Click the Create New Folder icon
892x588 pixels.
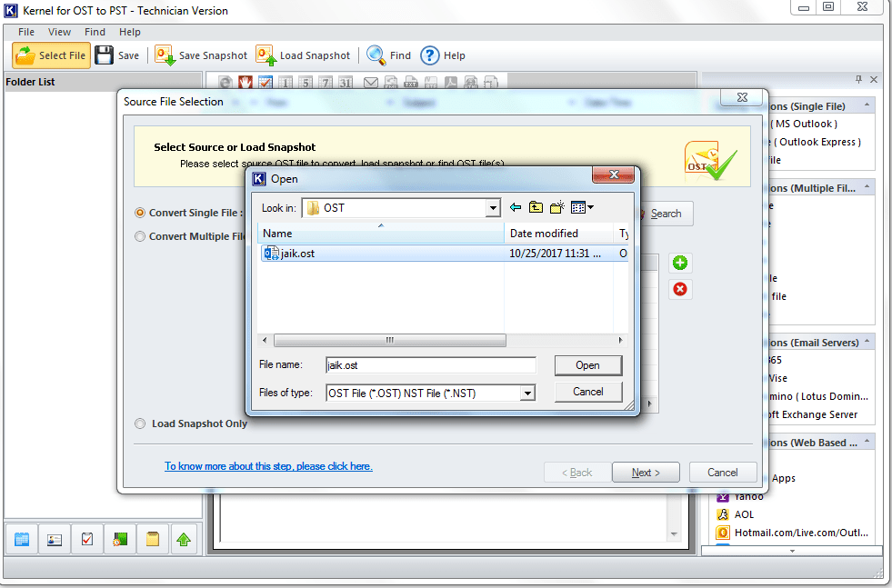point(556,207)
